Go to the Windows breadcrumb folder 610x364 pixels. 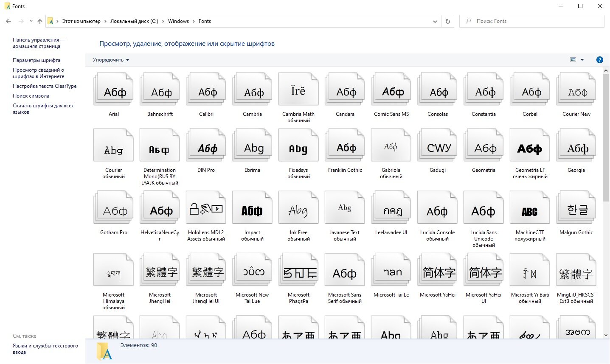click(x=178, y=21)
